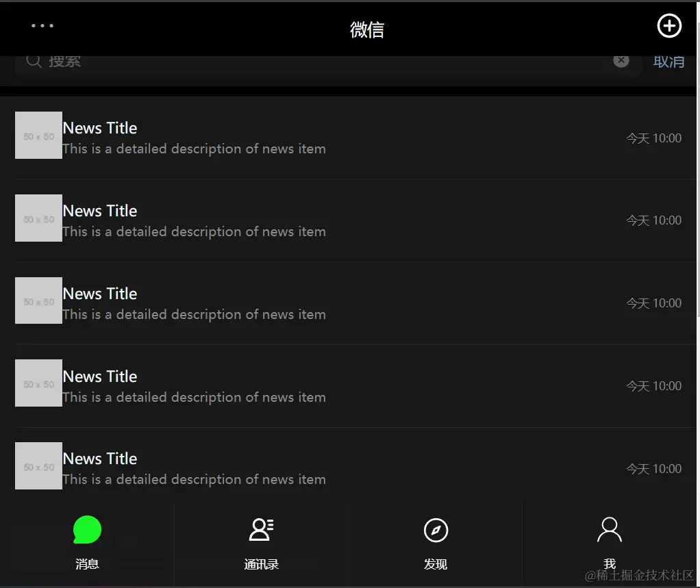Click the 微信 header title
The height and width of the screenshot is (588, 700).
(367, 30)
